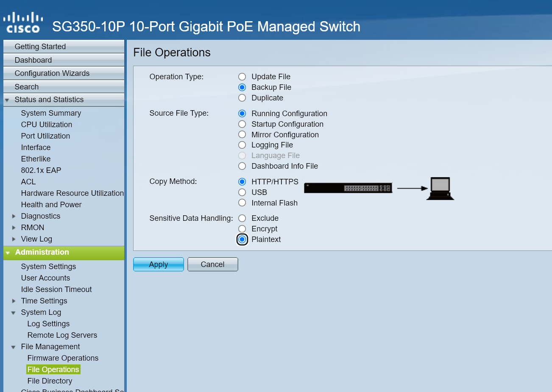Screen dimensions: 552x392
Task: Select Update File operation type
Action: coord(242,77)
